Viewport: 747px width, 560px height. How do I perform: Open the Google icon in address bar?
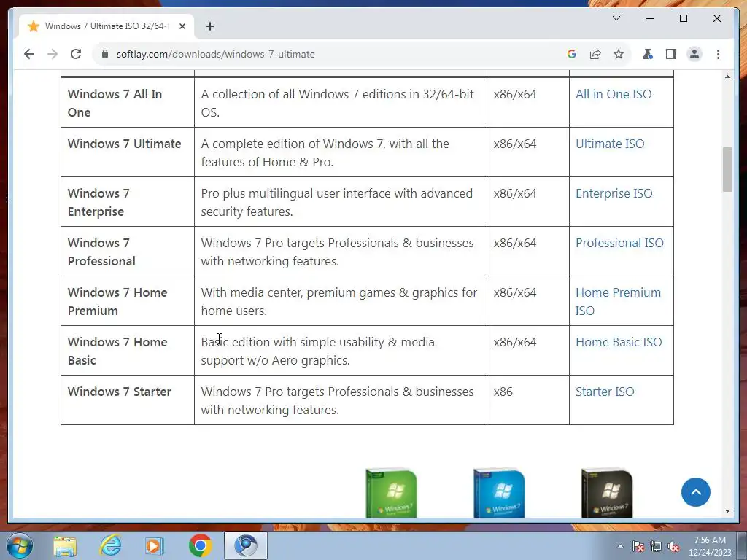coord(572,54)
